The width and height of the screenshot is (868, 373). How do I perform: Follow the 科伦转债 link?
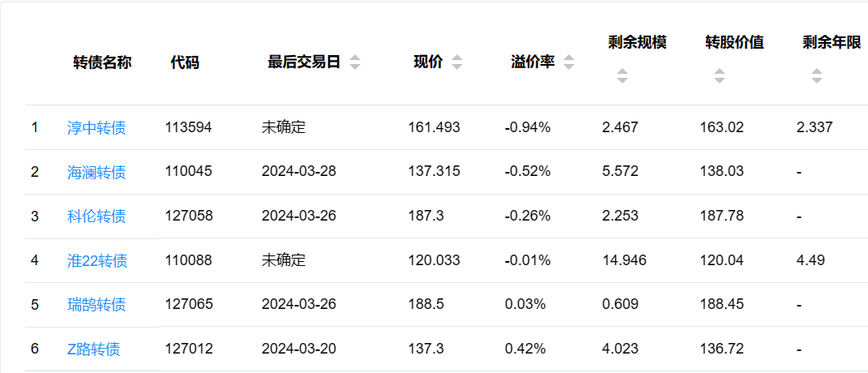pyautogui.click(x=96, y=216)
